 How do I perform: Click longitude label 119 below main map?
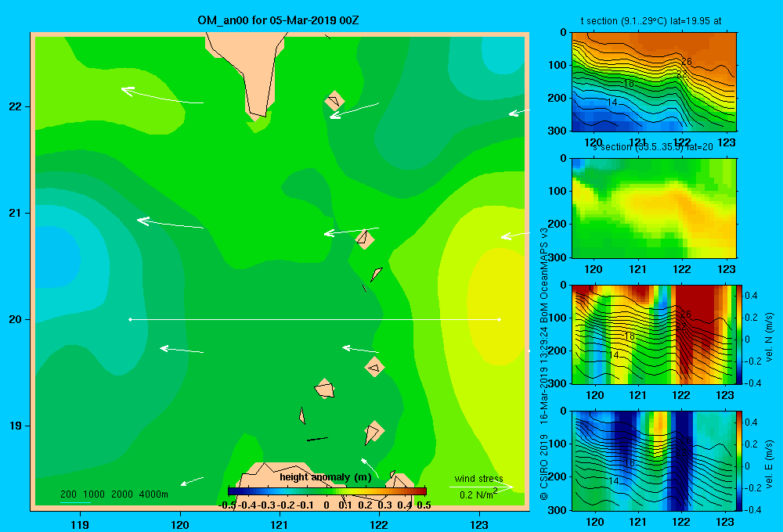tap(80, 524)
